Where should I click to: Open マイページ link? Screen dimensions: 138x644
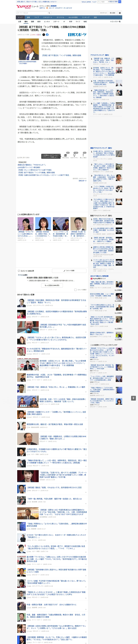103,13
